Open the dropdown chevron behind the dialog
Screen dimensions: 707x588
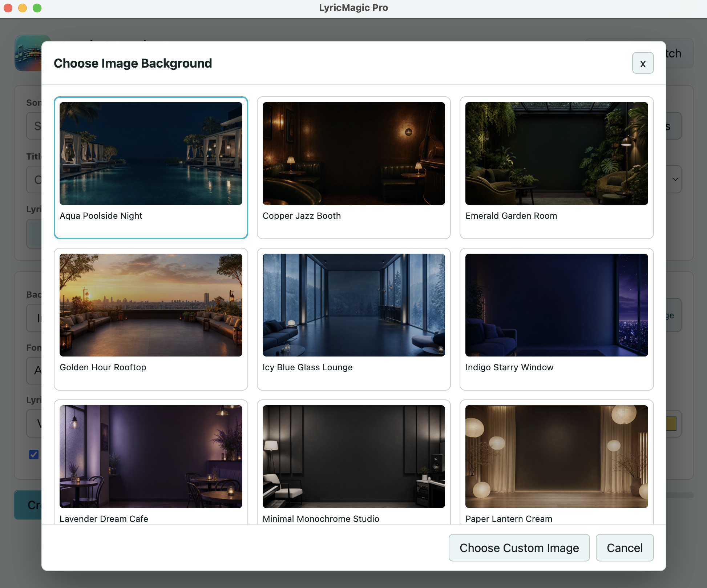675,179
